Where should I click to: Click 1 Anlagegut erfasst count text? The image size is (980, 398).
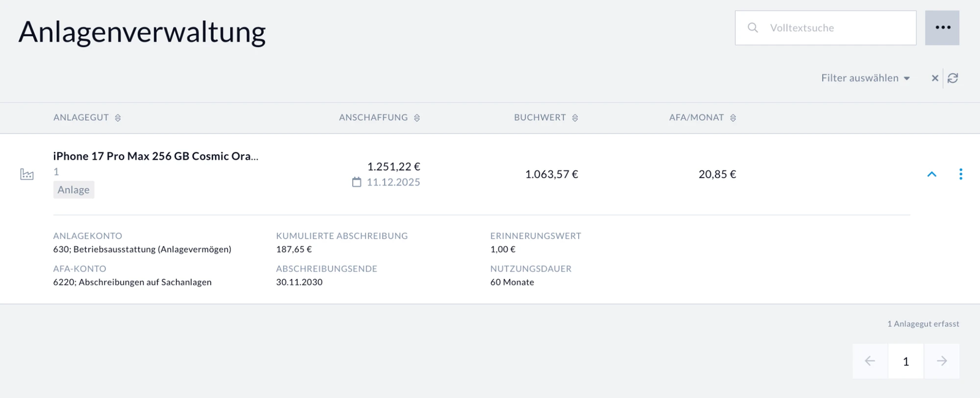coord(923,324)
